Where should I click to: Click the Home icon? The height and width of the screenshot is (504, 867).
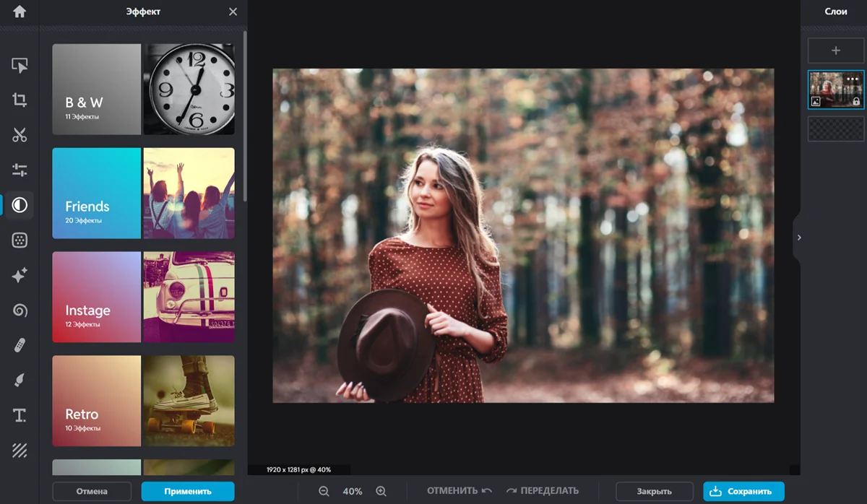point(20,12)
